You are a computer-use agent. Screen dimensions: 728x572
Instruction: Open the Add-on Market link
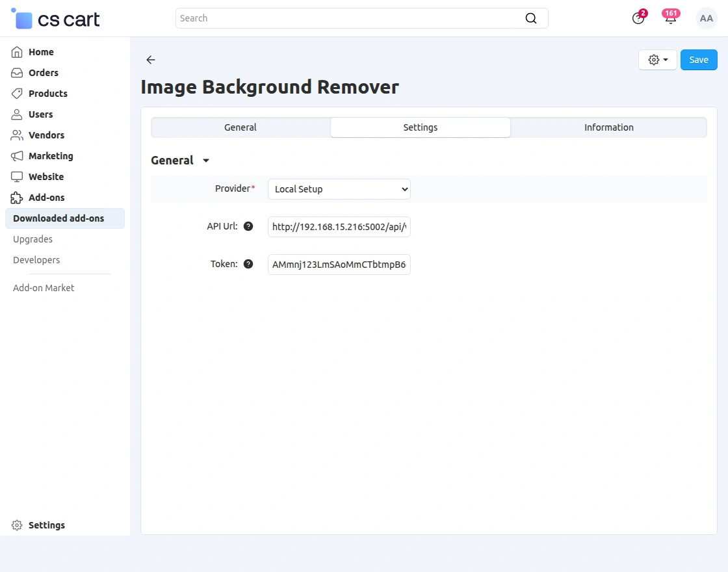tap(44, 288)
